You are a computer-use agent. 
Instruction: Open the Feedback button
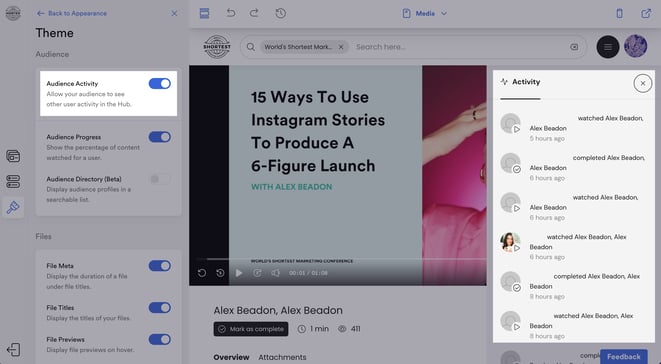coord(623,356)
